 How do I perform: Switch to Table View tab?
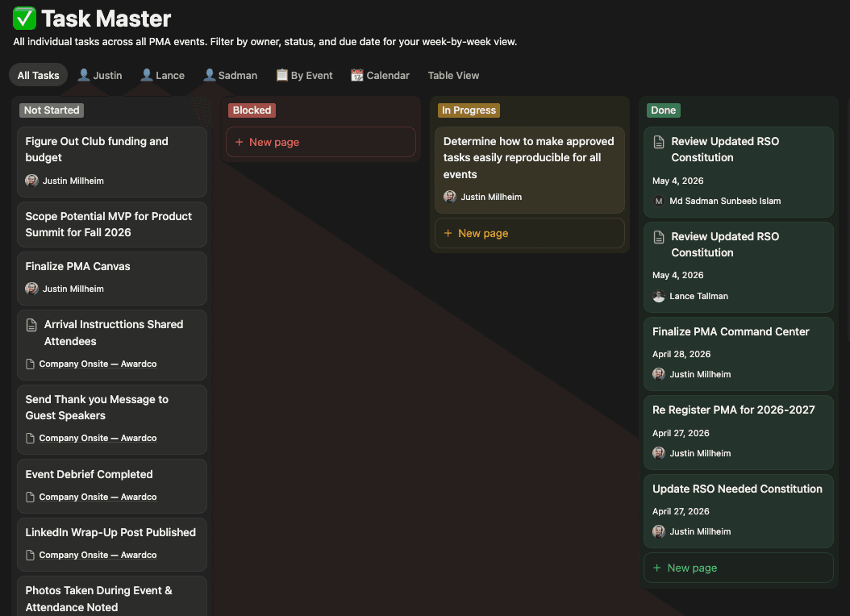[453, 75]
